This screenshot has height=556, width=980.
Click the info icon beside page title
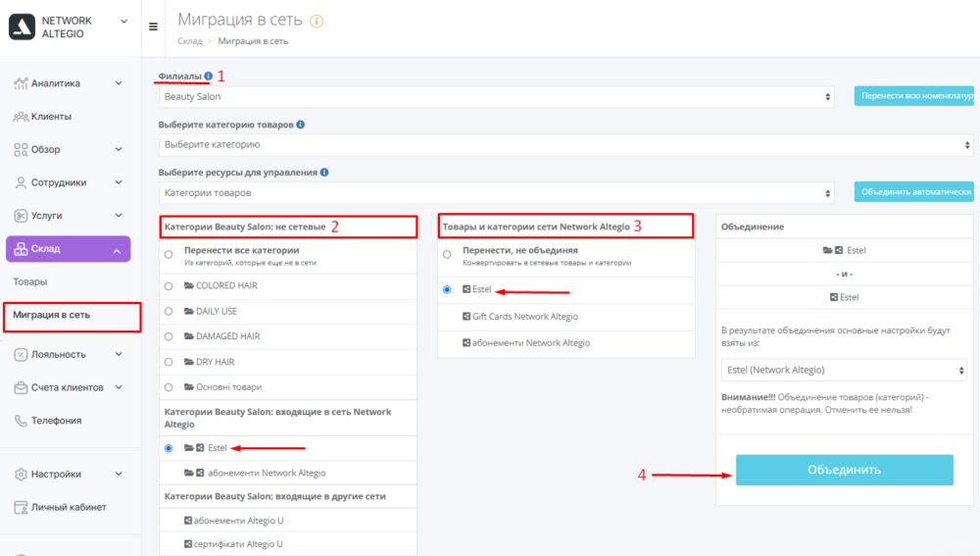click(x=317, y=22)
